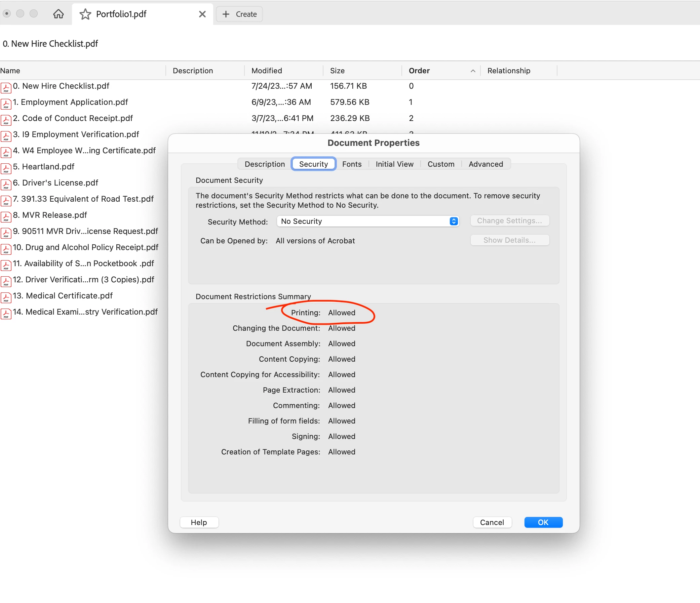Image resolution: width=700 pixels, height=603 pixels.
Task: Sort by the Name column header
Action: point(10,71)
